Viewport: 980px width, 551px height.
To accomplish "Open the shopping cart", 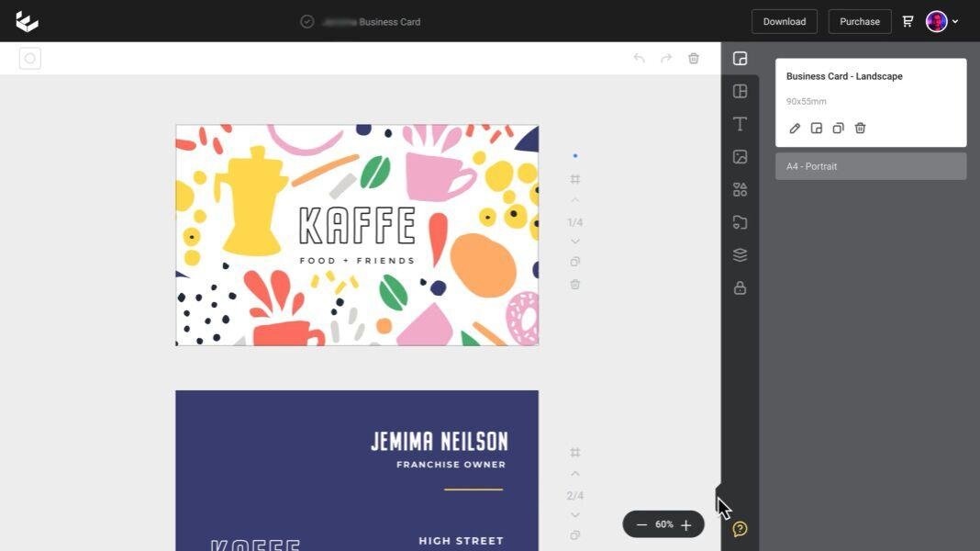I will click(x=908, y=21).
